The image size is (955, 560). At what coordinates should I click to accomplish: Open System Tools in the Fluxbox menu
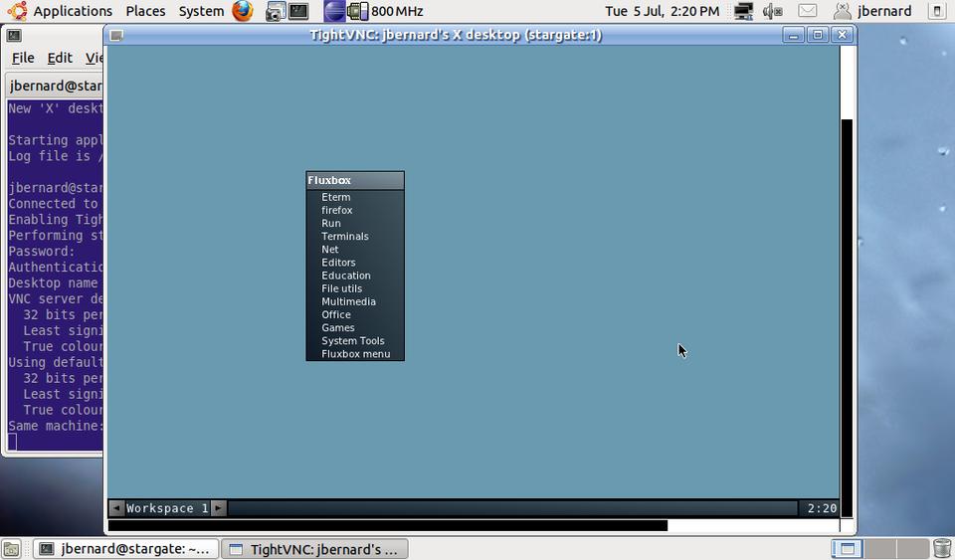(355, 341)
